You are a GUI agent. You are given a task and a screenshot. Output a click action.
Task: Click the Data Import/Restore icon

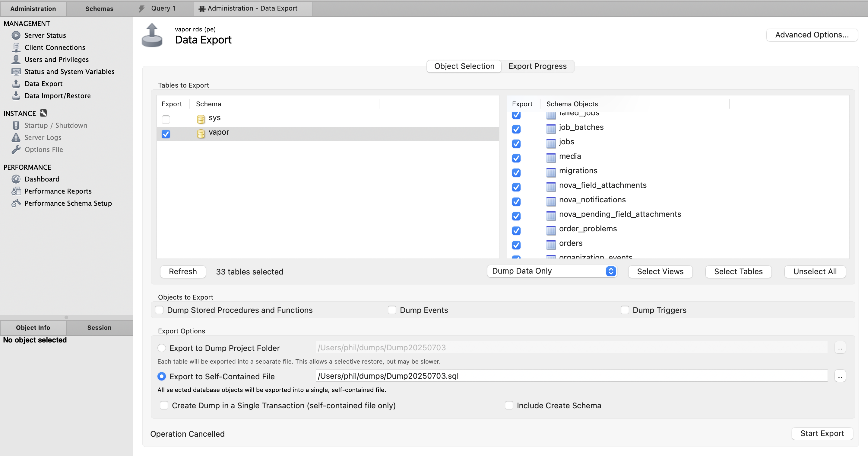(x=16, y=96)
